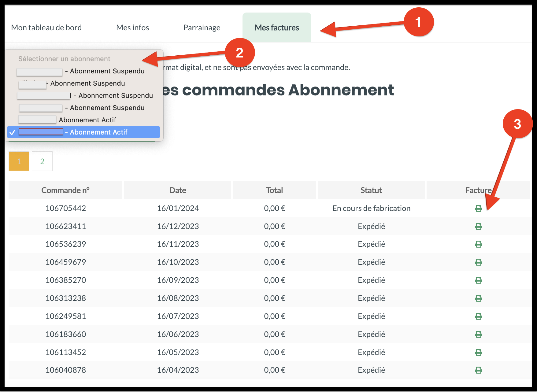Image resolution: width=537 pixels, height=392 pixels.
Task: Click order number 106385270
Action: pos(66,280)
